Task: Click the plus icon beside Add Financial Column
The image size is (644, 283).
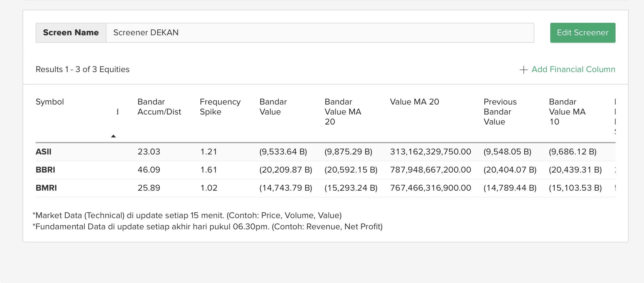Action: [x=523, y=70]
